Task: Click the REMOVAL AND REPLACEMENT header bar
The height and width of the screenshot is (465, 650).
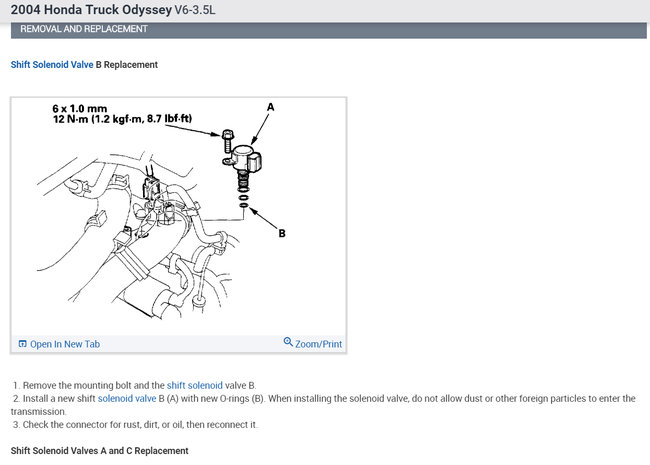Action: coord(328,29)
